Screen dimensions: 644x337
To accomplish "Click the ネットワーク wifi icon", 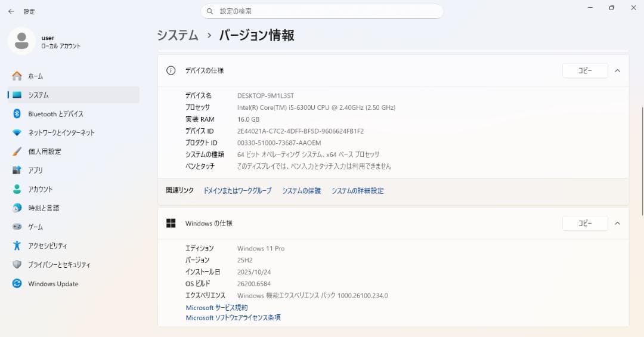I will 17,133.
